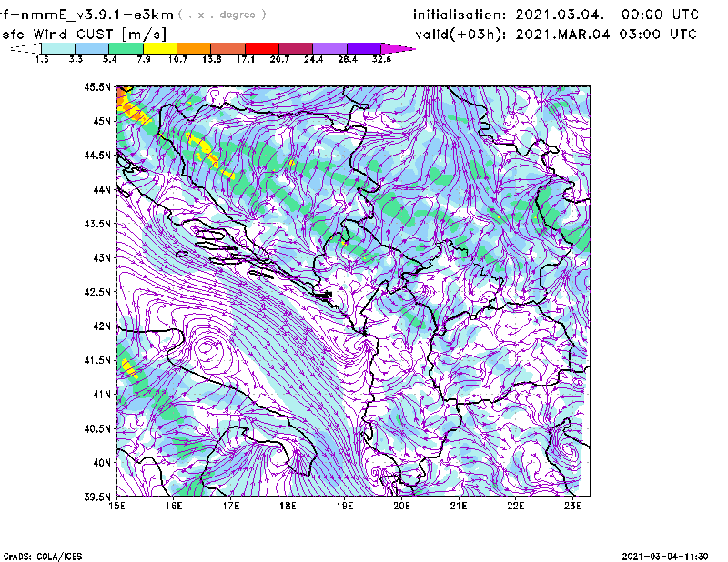Image resolution: width=728 pixels, height=562 pixels.
Task: Click the initialisation date line
Action: pyautogui.click(x=556, y=15)
